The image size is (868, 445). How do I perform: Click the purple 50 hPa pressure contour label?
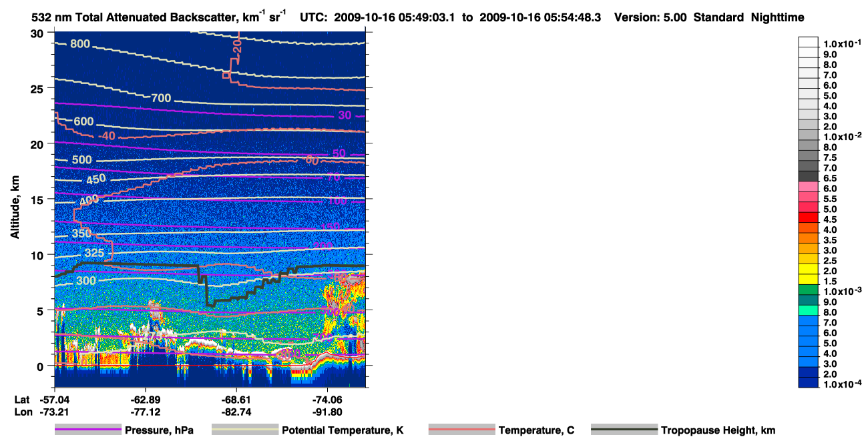tap(339, 153)
